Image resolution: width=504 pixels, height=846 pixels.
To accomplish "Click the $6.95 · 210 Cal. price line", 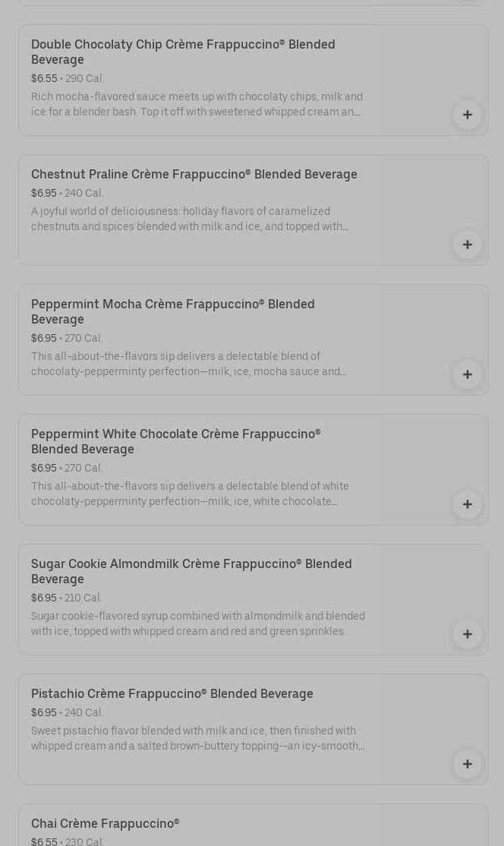I will click(67, 598).
